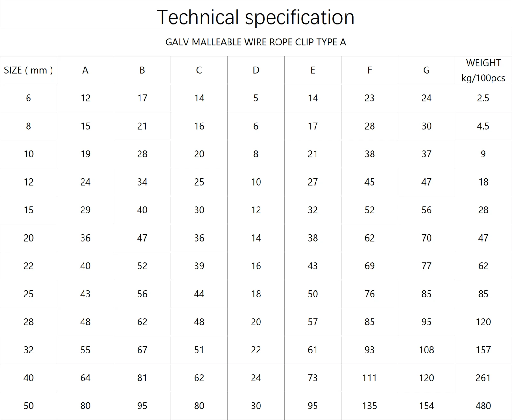Select the E value 57
512x420 pixels.
pos(313,322)
